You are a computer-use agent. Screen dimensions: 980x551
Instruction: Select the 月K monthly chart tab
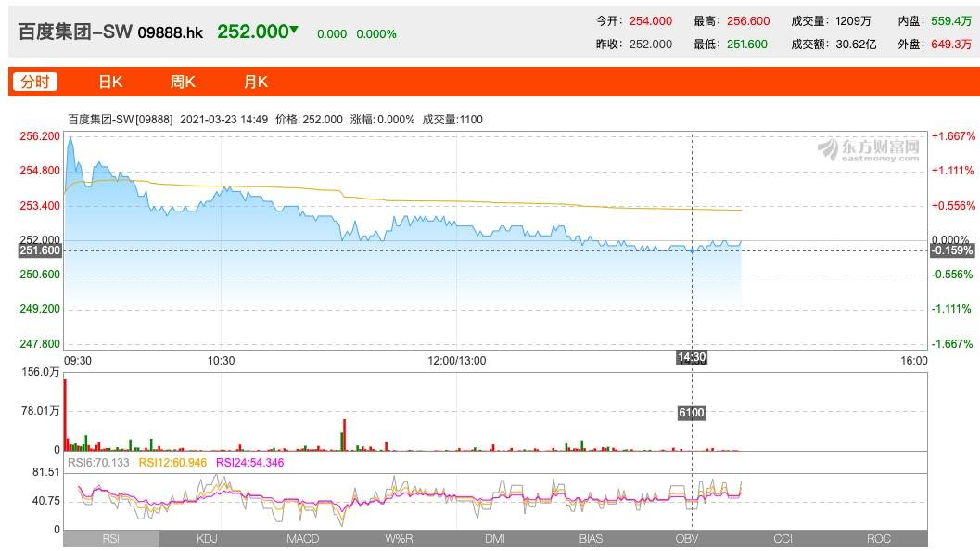click(x=255, y=82)
